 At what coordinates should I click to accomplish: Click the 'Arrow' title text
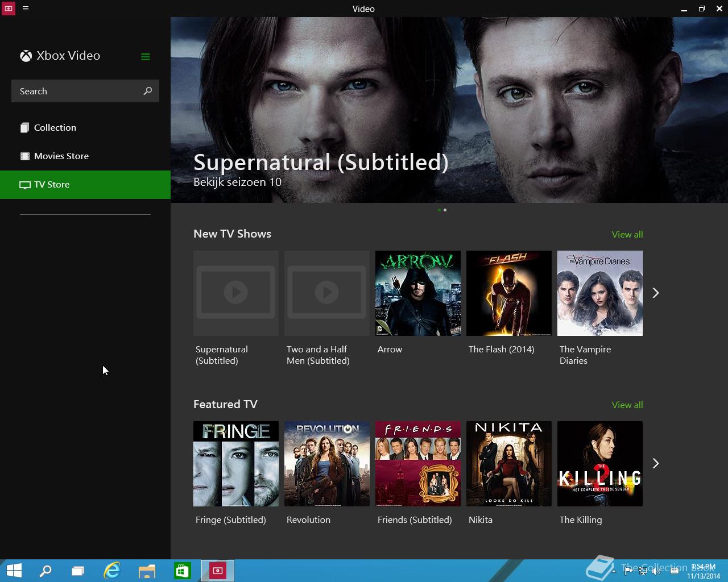(390, 350)
